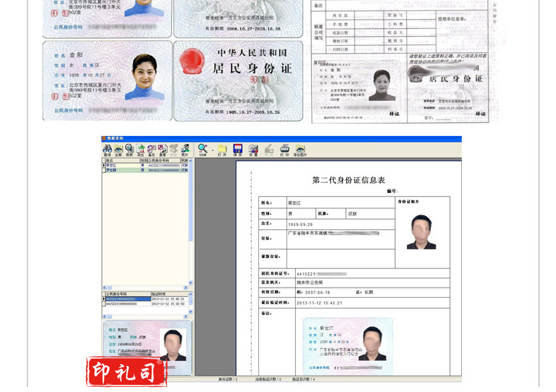Image resolution: width=556 pixels, height=392 pixels.
Task: Save the report with 保存 icon
Action: tap(238, 150)
